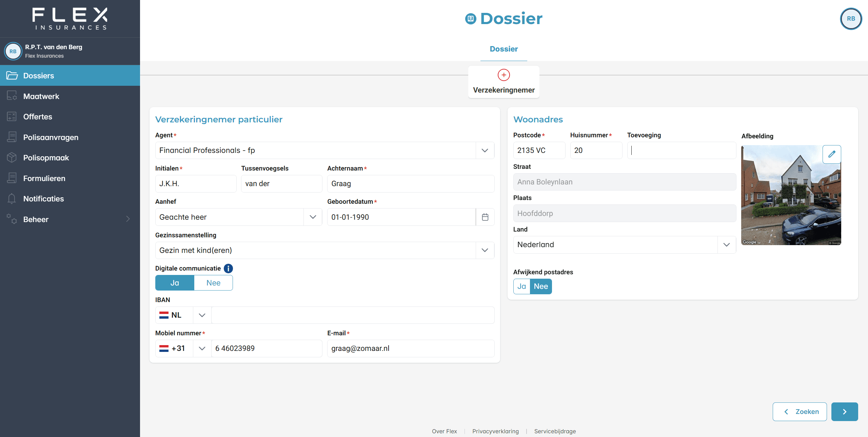Click the Maatwerk sidebar icon
868x437 pixels.
tap(12, 96)
